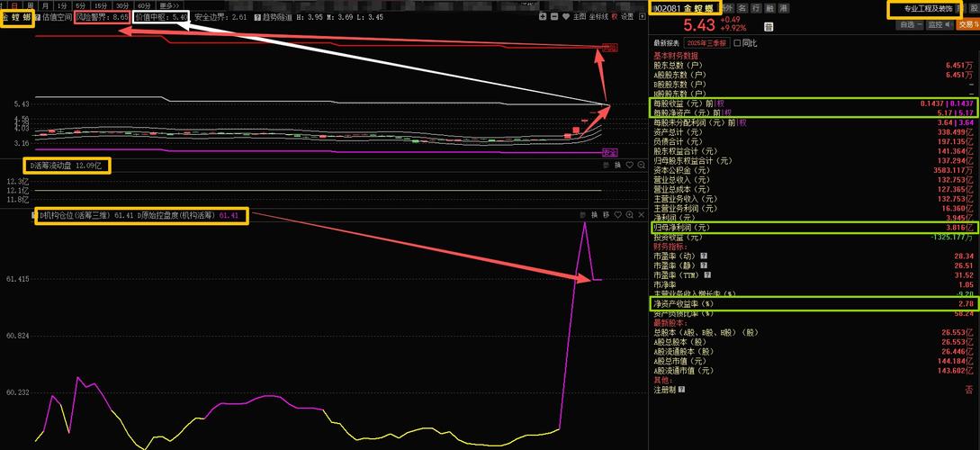Click the 财务指标 section heading

pos(670,247)
